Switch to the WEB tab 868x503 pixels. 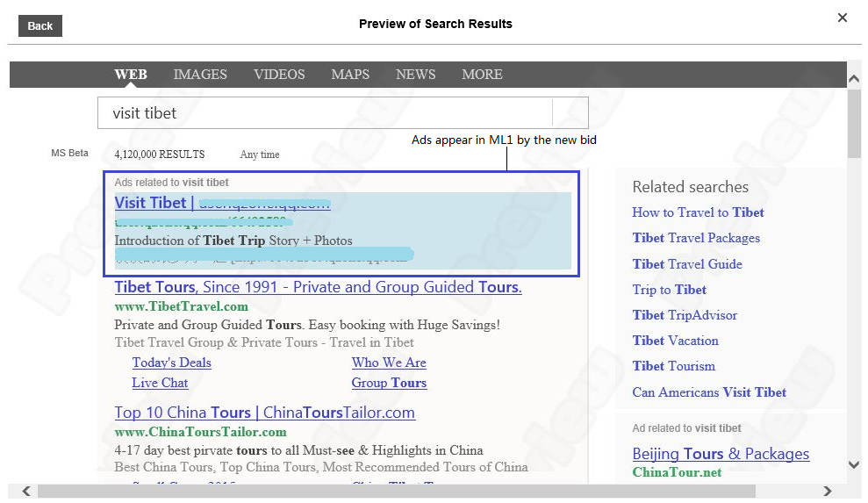(131, 75)
